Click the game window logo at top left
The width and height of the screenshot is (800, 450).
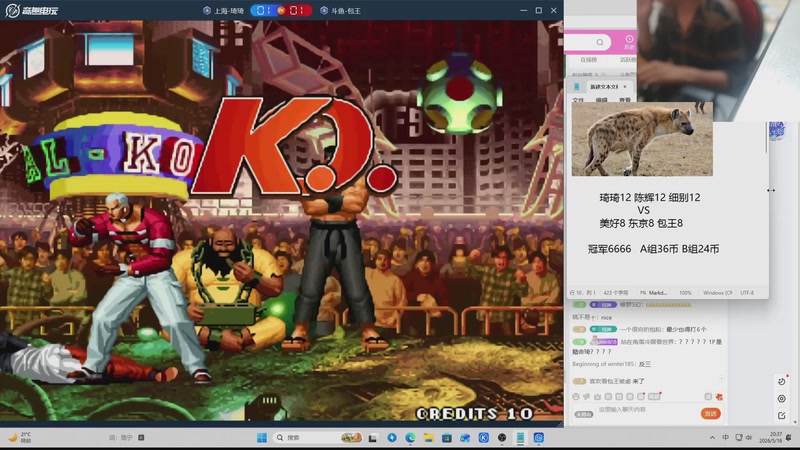click(x=32, y=10)
